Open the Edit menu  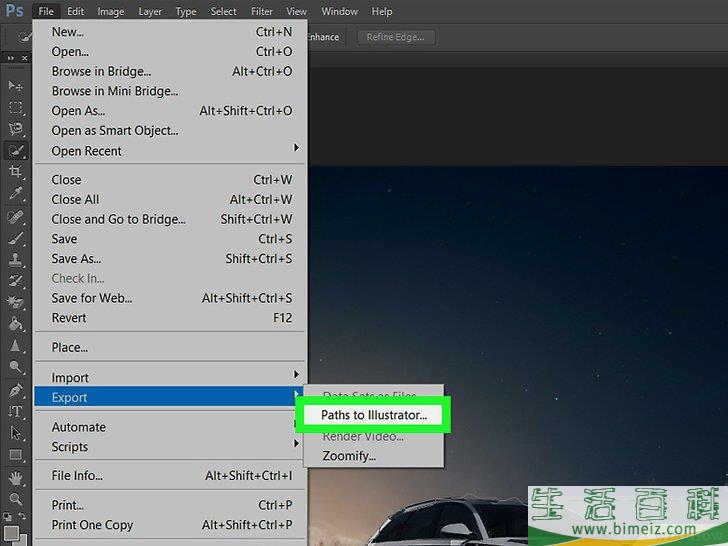(x=75, y=11)
